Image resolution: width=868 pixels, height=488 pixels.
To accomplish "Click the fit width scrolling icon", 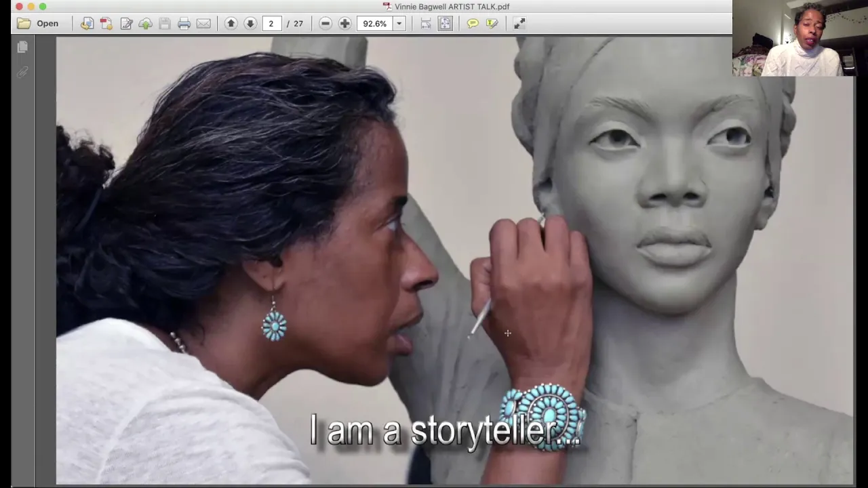I will click(426, 24).
